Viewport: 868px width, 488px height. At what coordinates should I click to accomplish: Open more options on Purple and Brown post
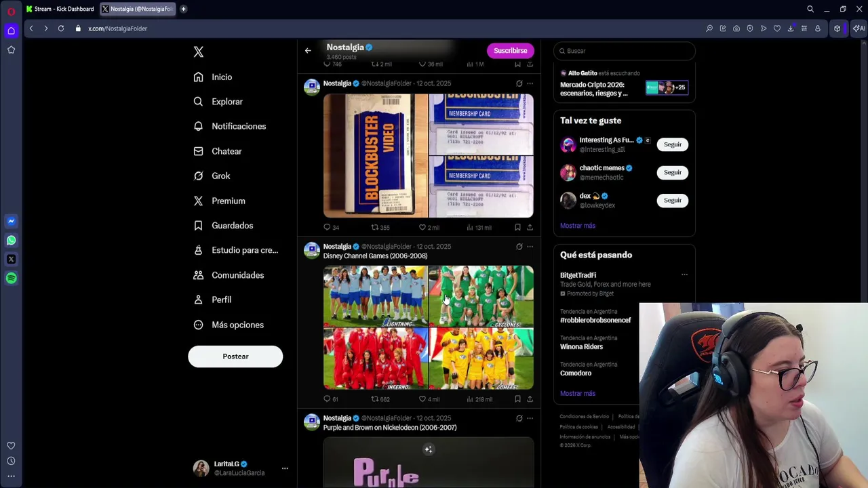click(530, 418)
